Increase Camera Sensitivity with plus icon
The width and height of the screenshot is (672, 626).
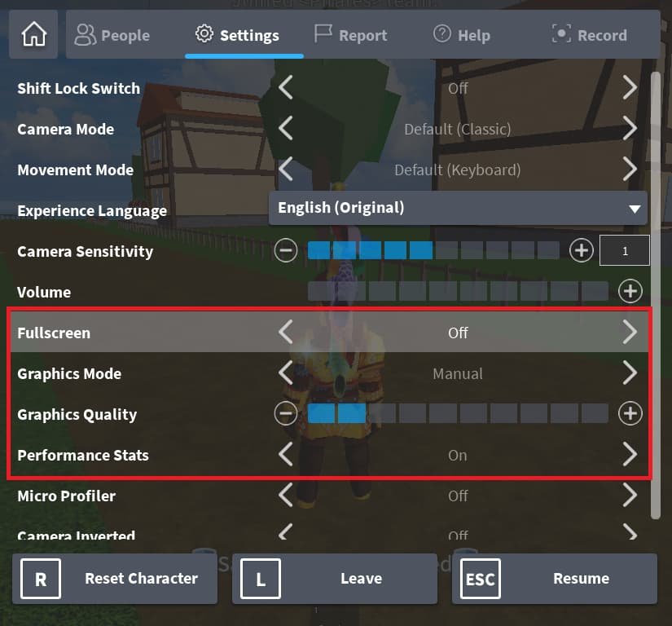click(581, 251)
